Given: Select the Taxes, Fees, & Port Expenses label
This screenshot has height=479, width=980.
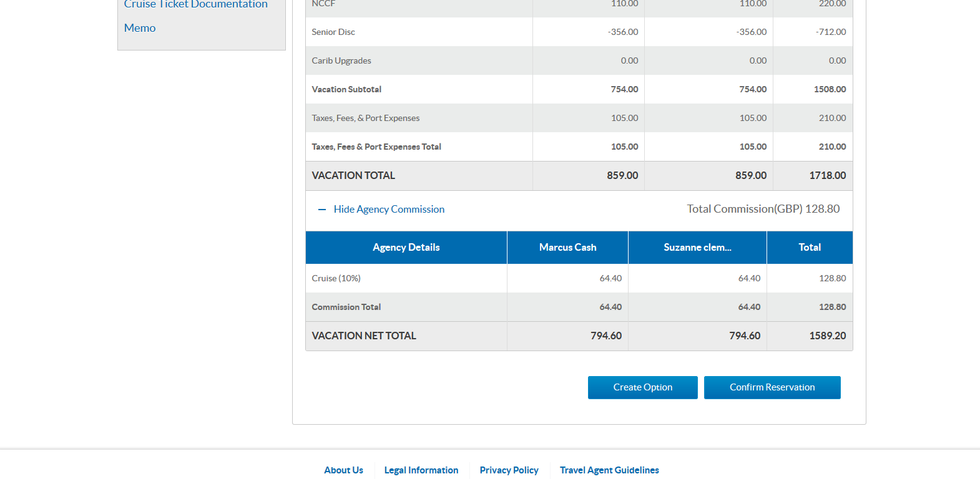Looking at the screenshot, I should [x=366, y=118].
